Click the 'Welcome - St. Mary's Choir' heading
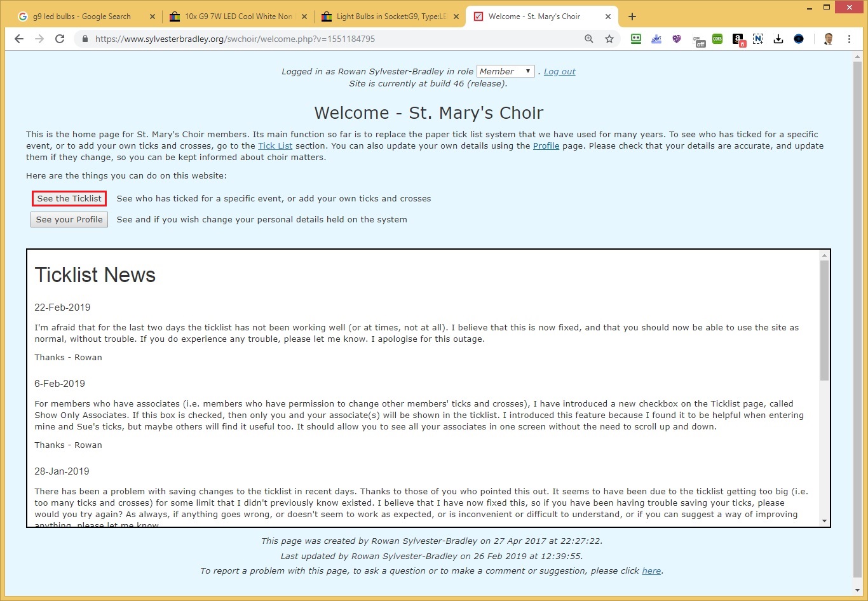The height and width of the screenshot is (601, 868). coord(429,112)
